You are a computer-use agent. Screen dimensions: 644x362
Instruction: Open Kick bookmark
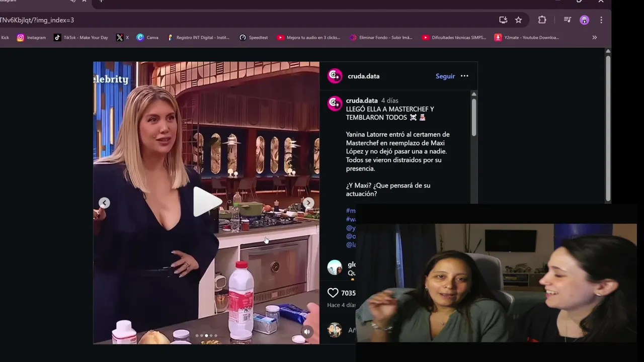(x=5, y=37)
